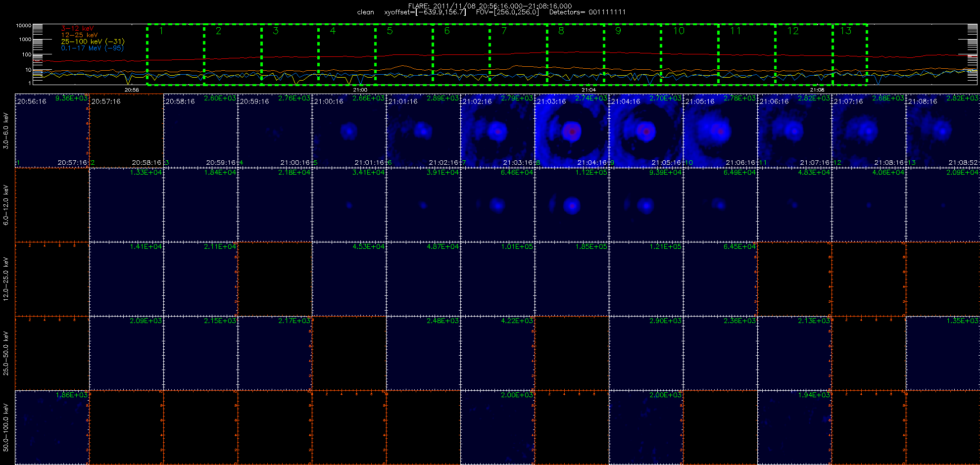Select the 3.0-6.0 keV image starting 21:00:16
980x465 pixels.
click(349, 131)
